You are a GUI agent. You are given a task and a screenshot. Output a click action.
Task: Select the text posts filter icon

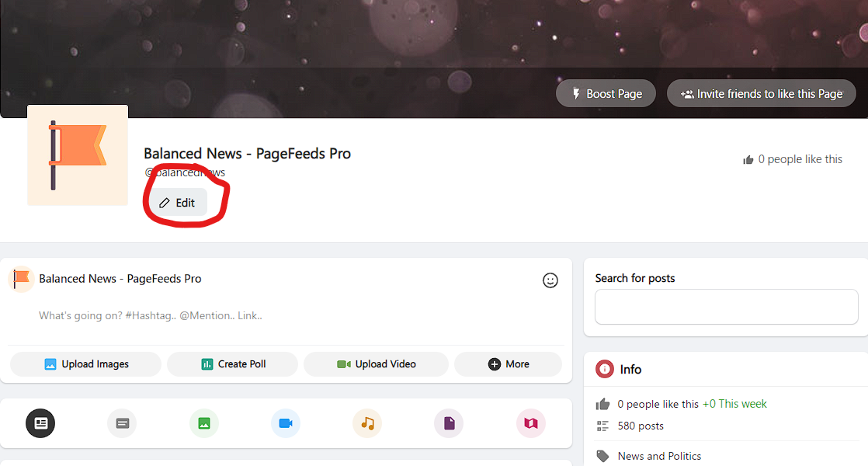[123, 423]
